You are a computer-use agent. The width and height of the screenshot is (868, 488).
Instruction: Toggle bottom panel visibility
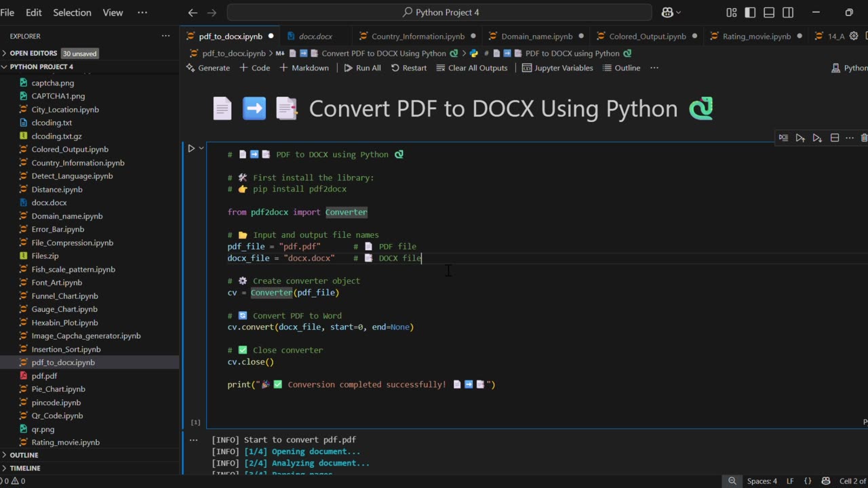click(x=769, y=12)
